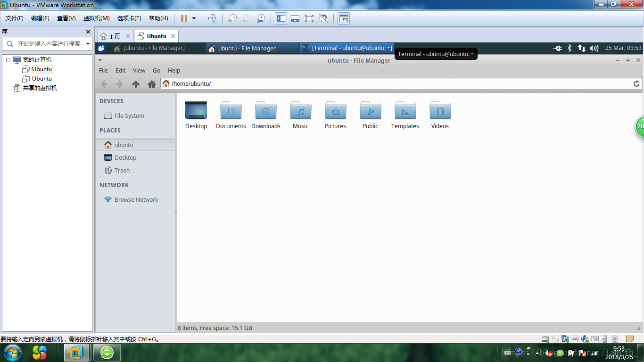The image size is (644, 362).
Task: Click the VMware pause virtual machine button
Action: (184, 18)
